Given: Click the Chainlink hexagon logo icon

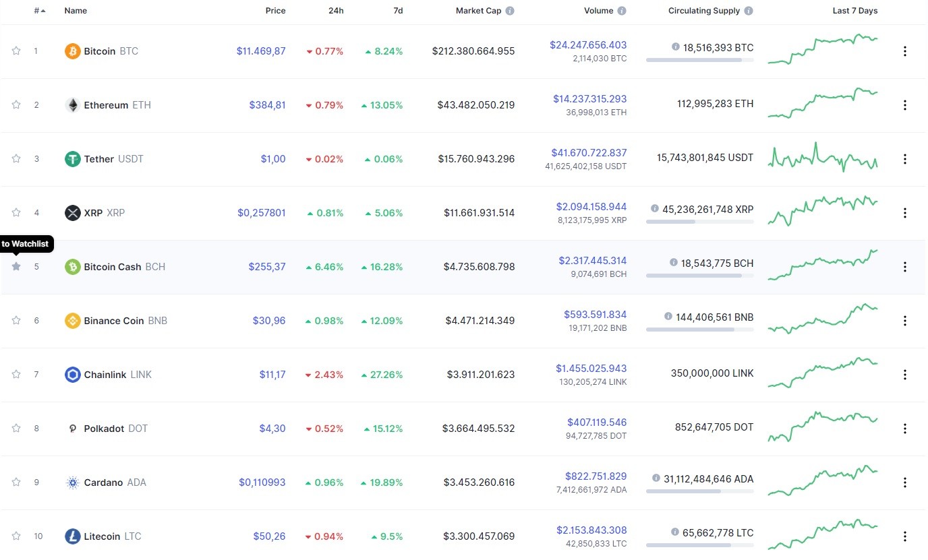Looking at the screenshot, I should point(72,375).
